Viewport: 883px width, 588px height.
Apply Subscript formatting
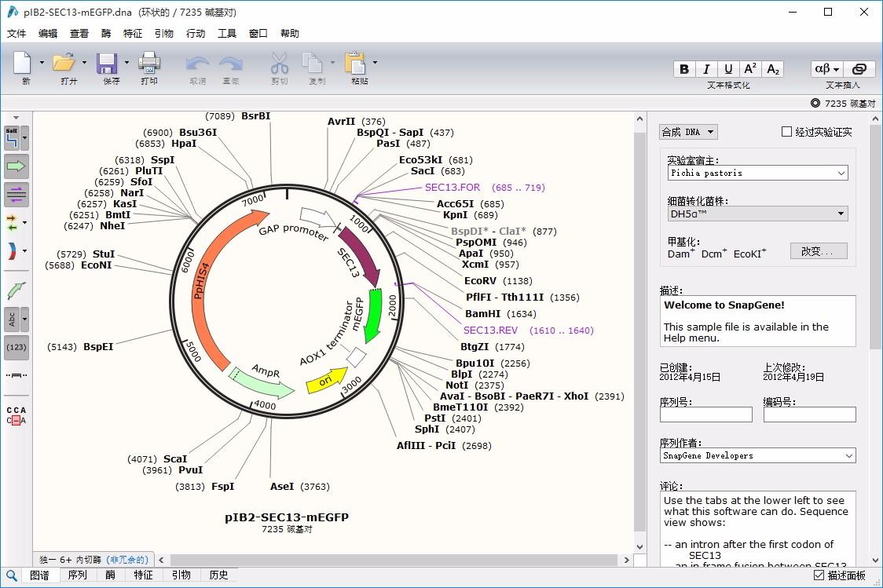pos(773,68)
